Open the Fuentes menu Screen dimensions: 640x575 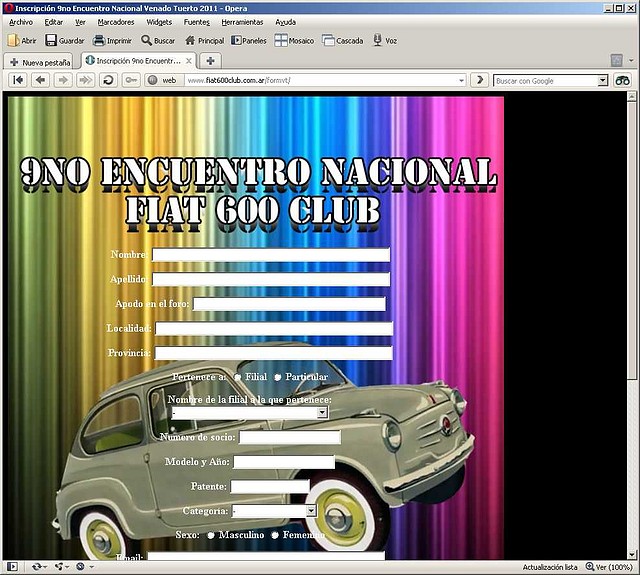tap(197, 22)
